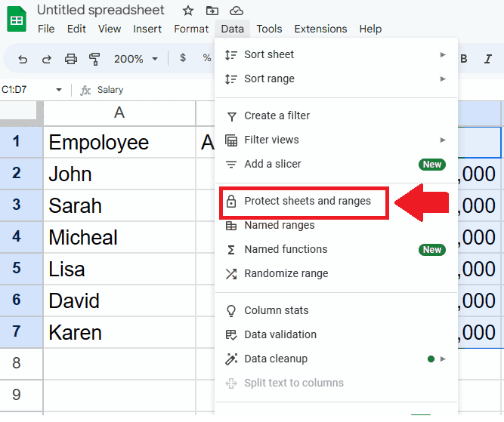The width and height of the screenshot is (504, 422).
Task: Open the Insert menu
Action: coord(147,29)
